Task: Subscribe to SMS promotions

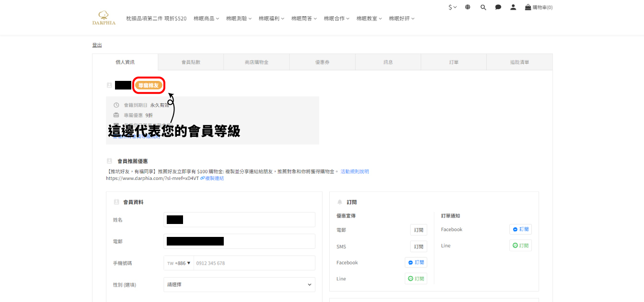Action: (x=418, y=246)
